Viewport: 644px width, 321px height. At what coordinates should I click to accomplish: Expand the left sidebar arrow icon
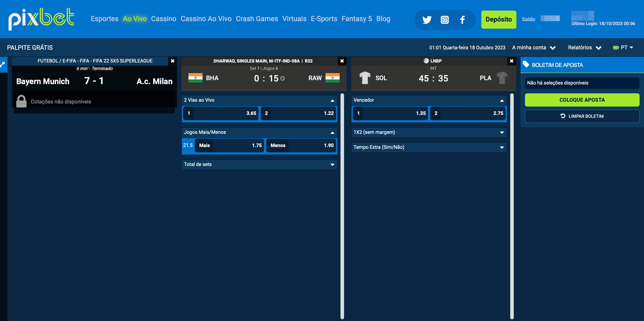coord(3,65)
